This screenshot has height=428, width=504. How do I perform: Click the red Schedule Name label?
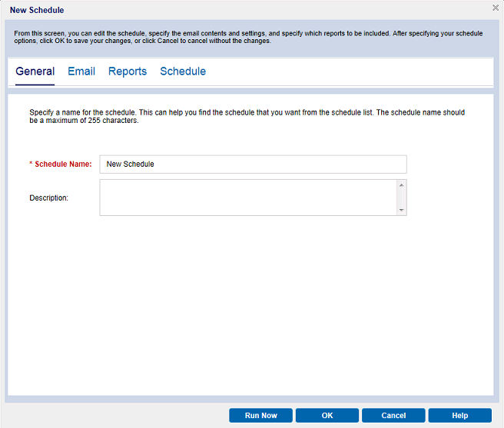63,164
